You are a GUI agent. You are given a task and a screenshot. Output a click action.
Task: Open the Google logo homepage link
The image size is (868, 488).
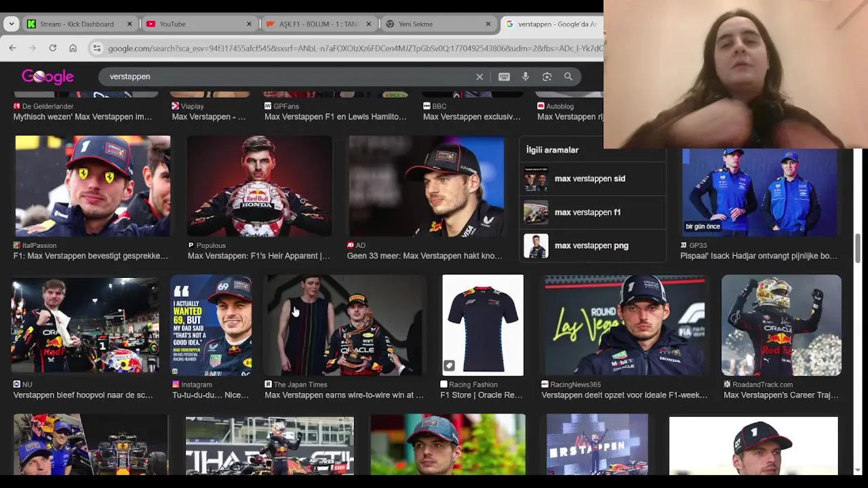[x=47, y=77]
